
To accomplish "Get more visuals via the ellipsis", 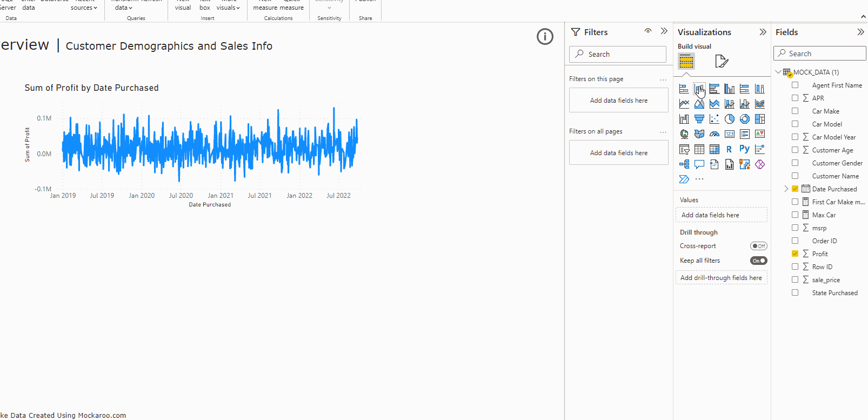I will [x=699, y=179].
